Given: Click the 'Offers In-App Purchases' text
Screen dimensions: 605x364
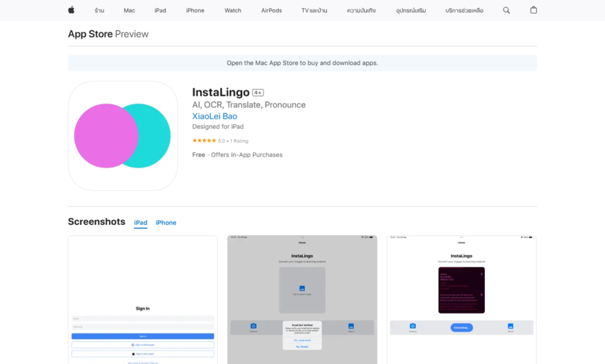Looking at the screenshot, I should [x=246, y=154].
